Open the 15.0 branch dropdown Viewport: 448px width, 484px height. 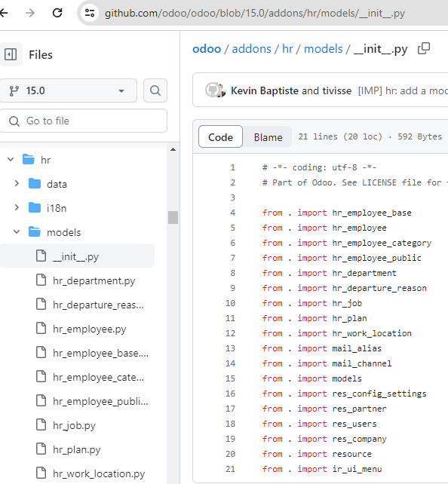click(x=68, y=90)
